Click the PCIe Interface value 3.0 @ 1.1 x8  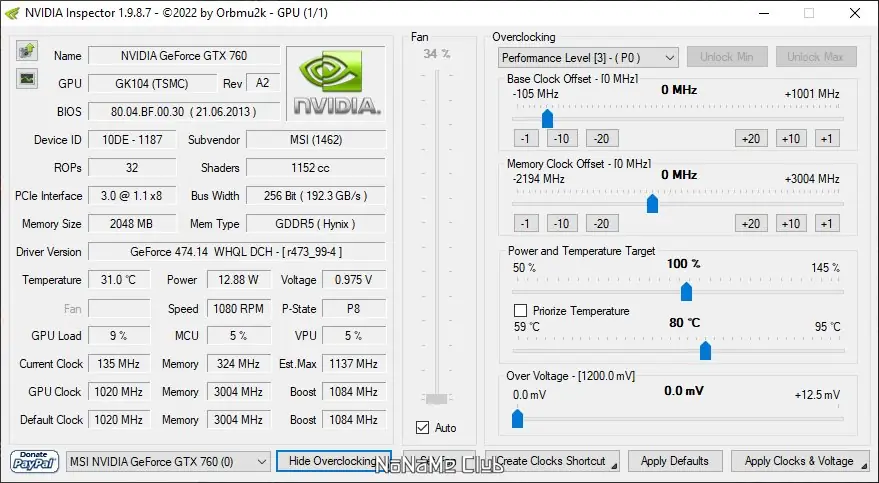[132, 196]
